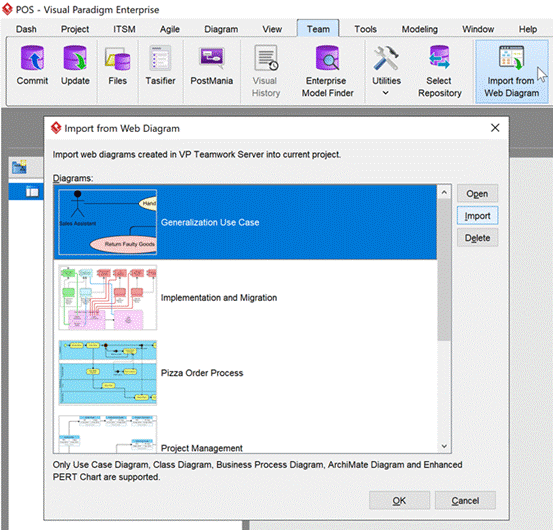Close the Import from Web Diagram dialog
The height and width of the screenshot is (530, 553).
point(495,128)
